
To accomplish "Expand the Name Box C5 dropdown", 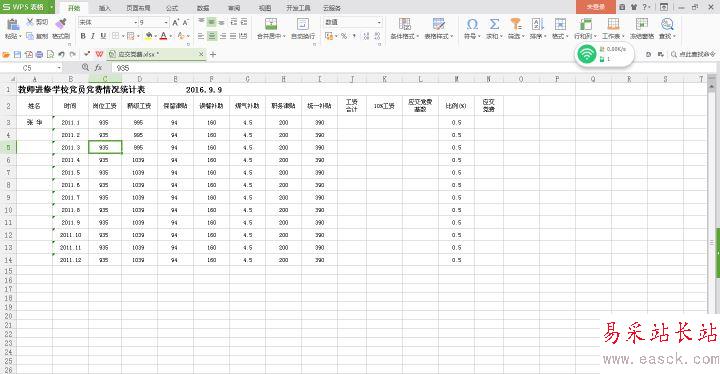I will click(x=59, y=68).
